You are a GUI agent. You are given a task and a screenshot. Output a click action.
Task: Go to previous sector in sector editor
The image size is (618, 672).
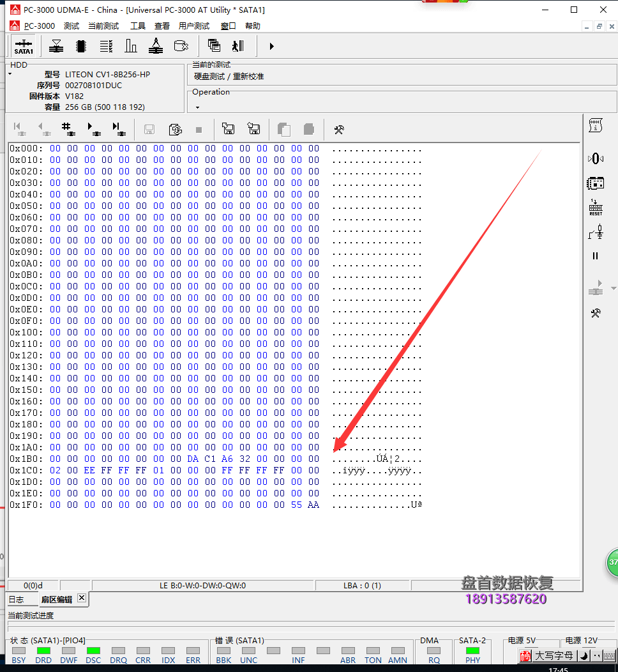[x=43, y=129]
